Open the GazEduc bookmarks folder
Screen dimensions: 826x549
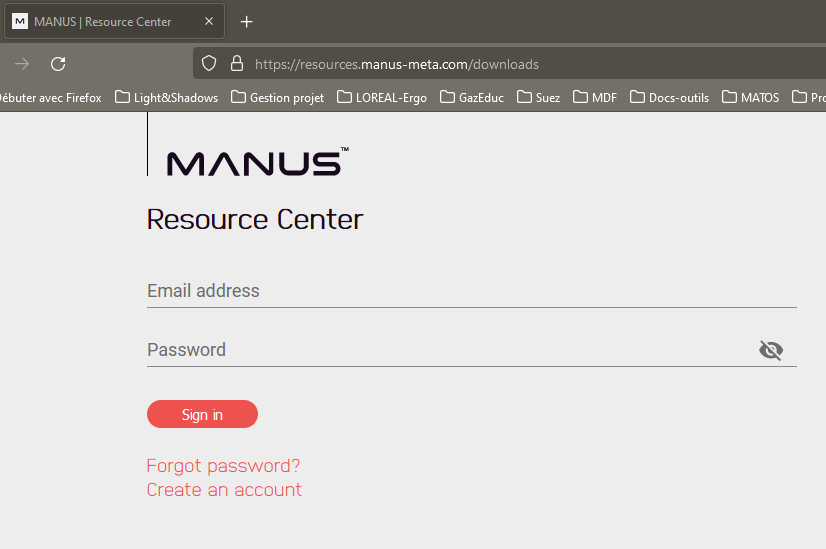click(x=471, y=97)
